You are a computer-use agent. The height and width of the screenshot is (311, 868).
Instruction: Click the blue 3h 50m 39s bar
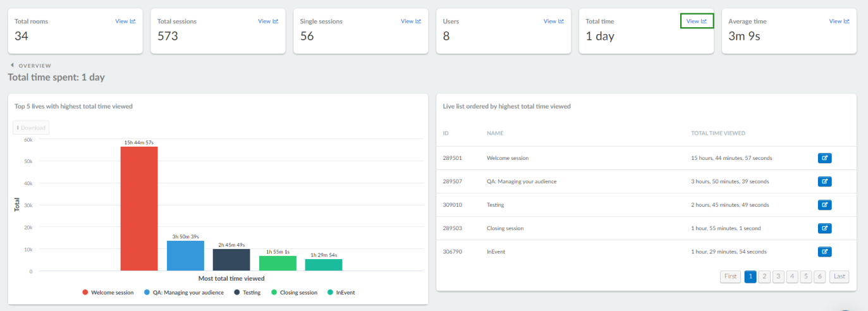[x=185, y=256]
